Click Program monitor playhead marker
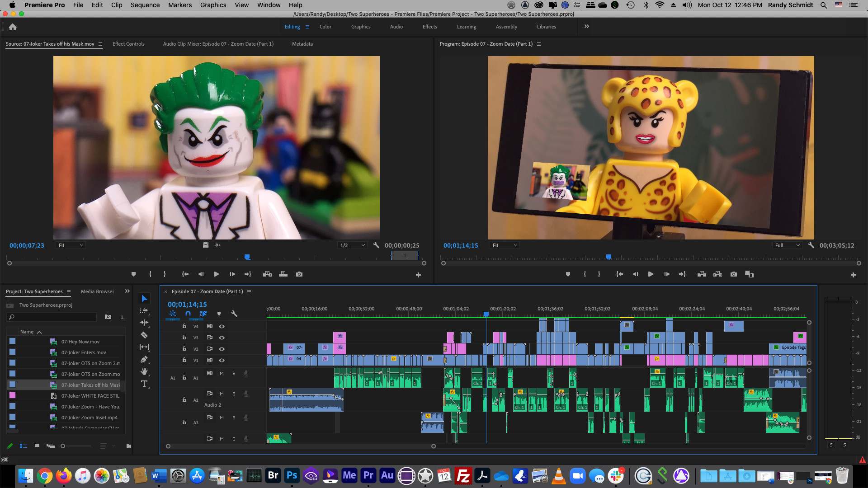This screenshot has height=488, width=868. [x=609, y=257]
